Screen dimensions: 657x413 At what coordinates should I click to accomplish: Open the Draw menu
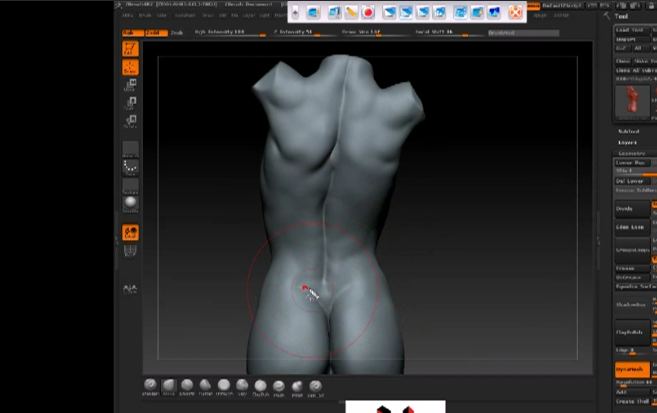208,15
